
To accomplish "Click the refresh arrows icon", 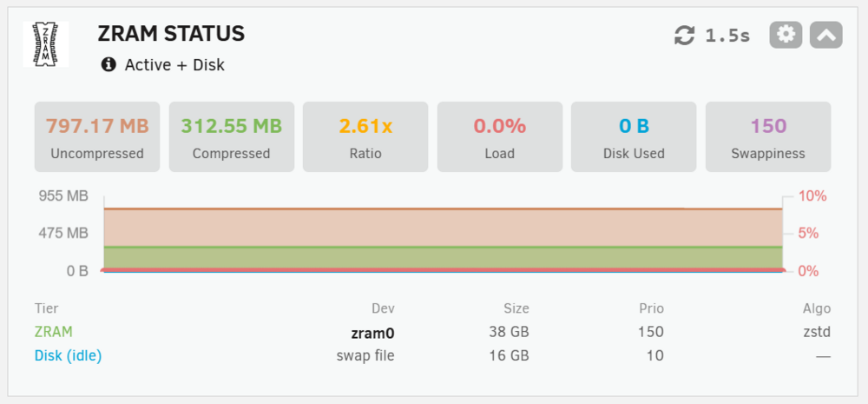I will [684, 36].
